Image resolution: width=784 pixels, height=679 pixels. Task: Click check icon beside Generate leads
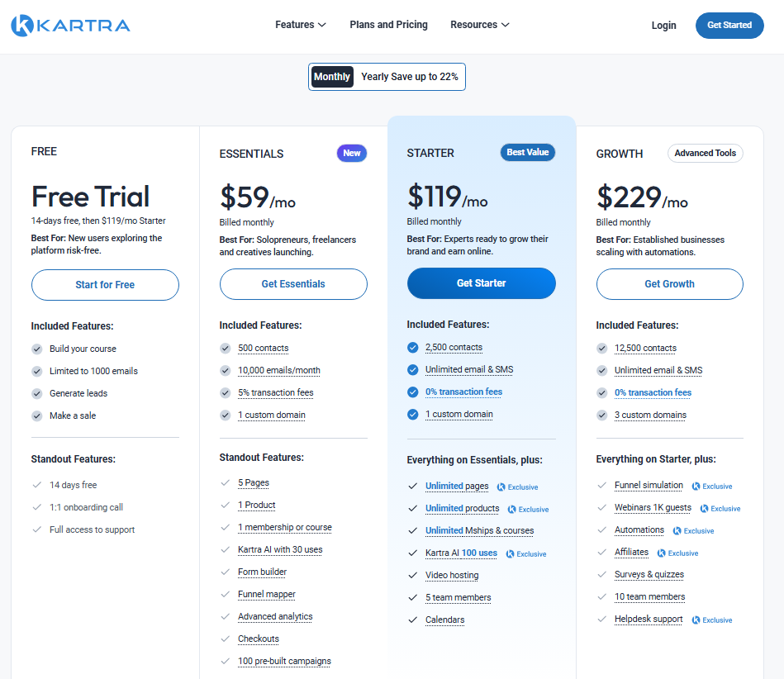(37, 393)
